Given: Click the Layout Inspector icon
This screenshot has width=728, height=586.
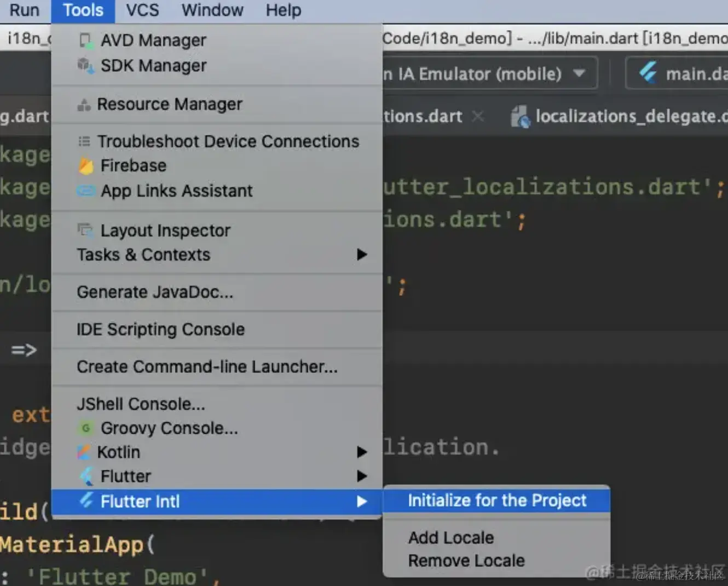Looking at the screenshot, I should (x=85, y=230).
